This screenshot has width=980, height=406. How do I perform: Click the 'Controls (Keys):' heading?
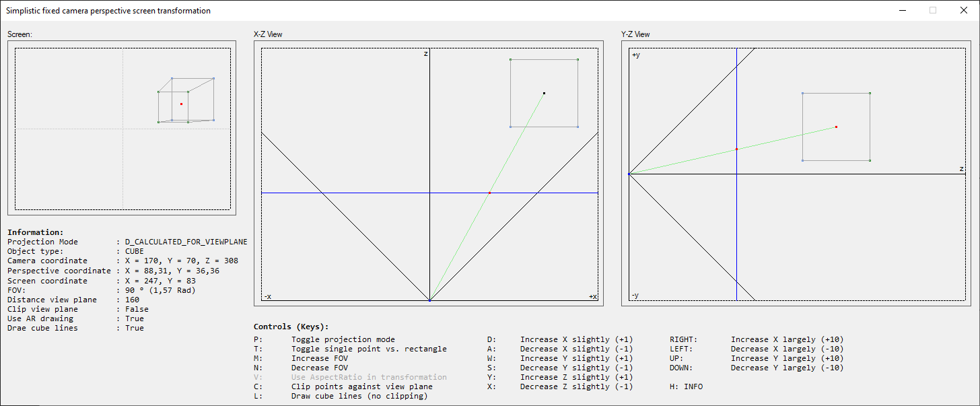coord(291,327)
